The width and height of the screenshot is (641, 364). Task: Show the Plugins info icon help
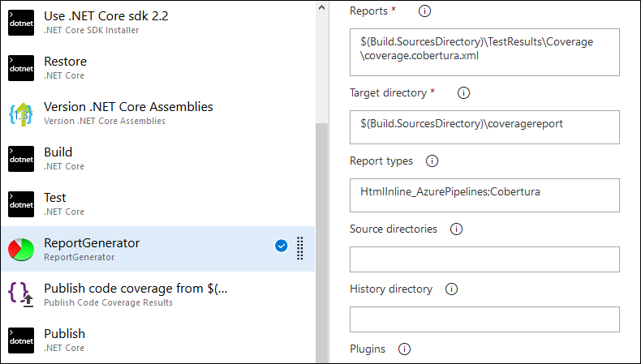(404, 349)
